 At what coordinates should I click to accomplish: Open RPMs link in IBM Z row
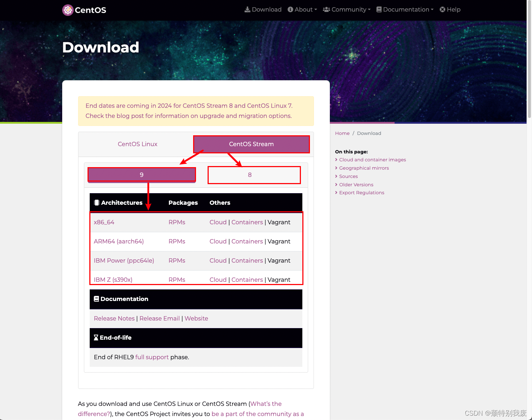177,280
